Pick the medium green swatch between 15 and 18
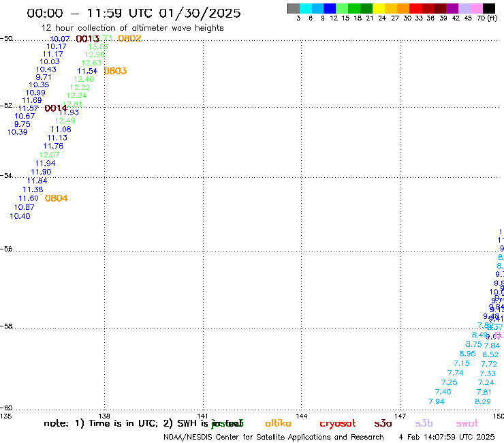 point(354,8)
